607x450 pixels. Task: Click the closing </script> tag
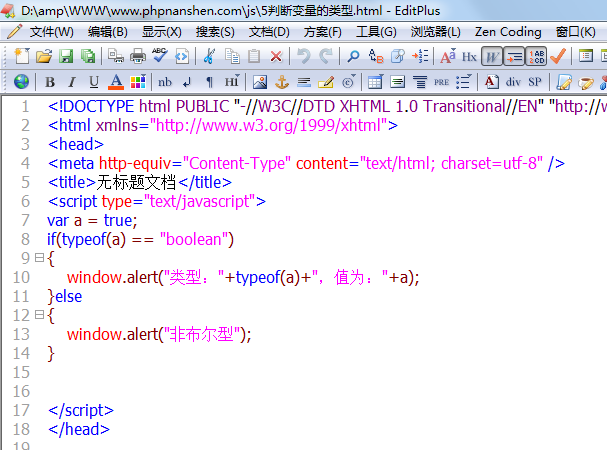click(x=81, y=410)
